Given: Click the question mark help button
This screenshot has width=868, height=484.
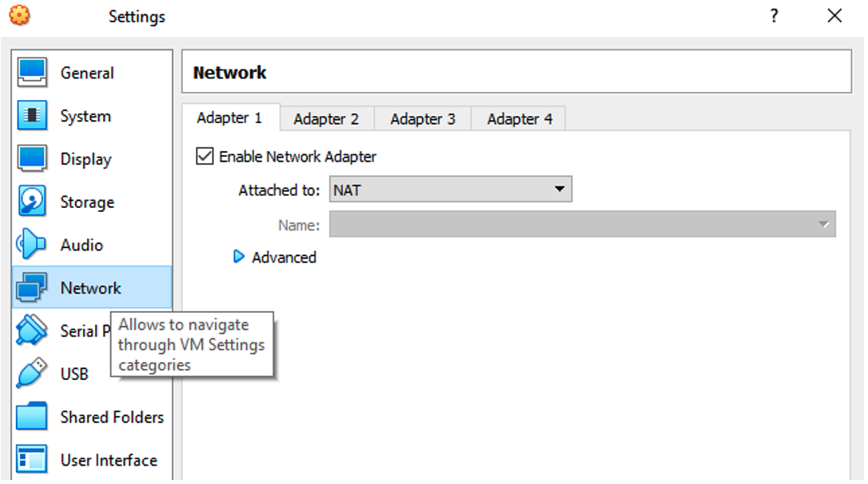Looking at the screenshot, I should 774,16.
